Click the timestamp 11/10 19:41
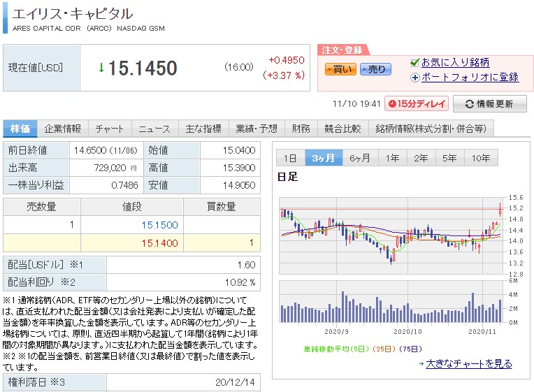 (356, 104)
